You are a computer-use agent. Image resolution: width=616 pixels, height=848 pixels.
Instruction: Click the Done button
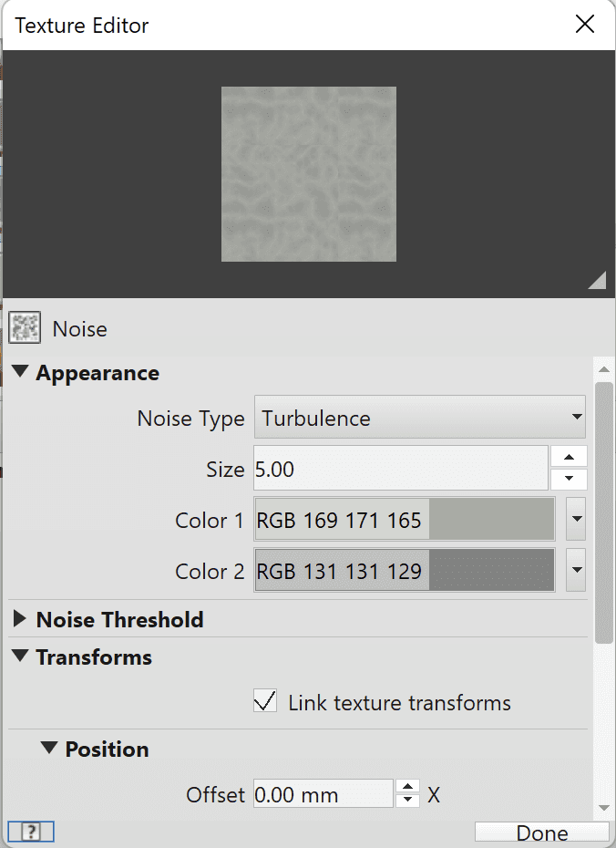click(x=542, y=832)
